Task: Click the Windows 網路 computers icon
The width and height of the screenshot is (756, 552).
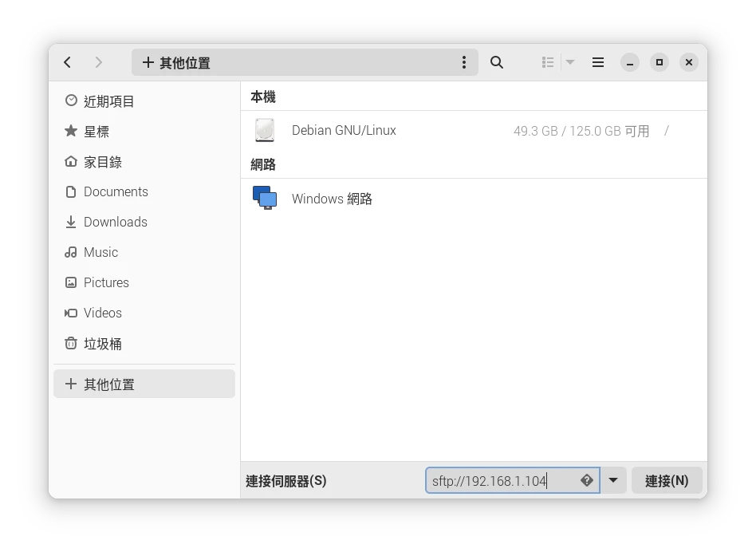Action: [265, 198]
